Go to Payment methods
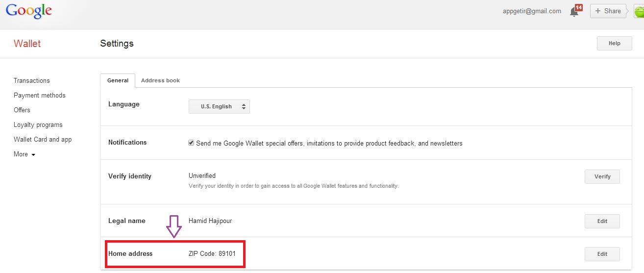 40,95
